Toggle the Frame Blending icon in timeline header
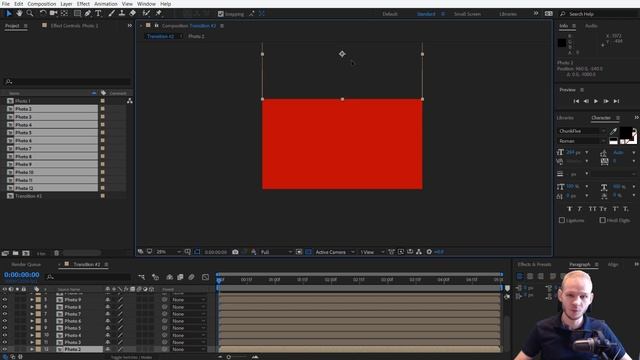The width and height of the screenshot is (640, 360). pos(180,277)
